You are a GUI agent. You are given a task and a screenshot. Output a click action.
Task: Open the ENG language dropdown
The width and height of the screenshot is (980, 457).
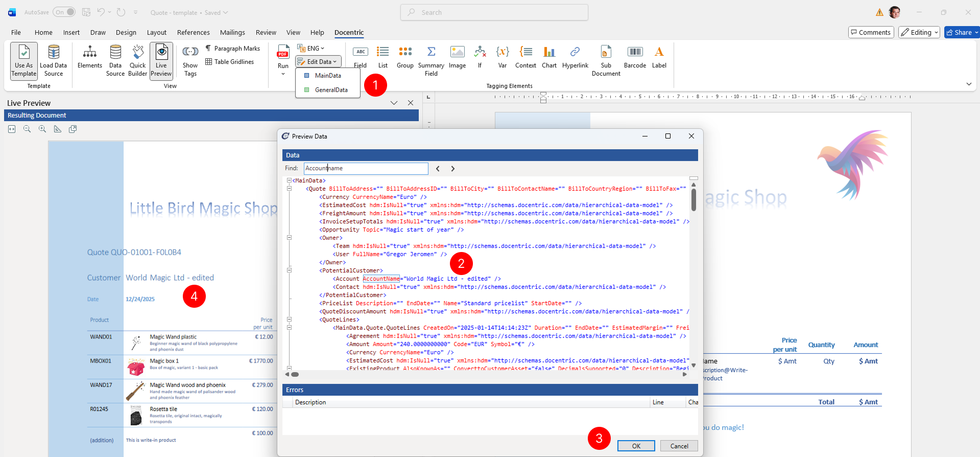tap(311, 48)
